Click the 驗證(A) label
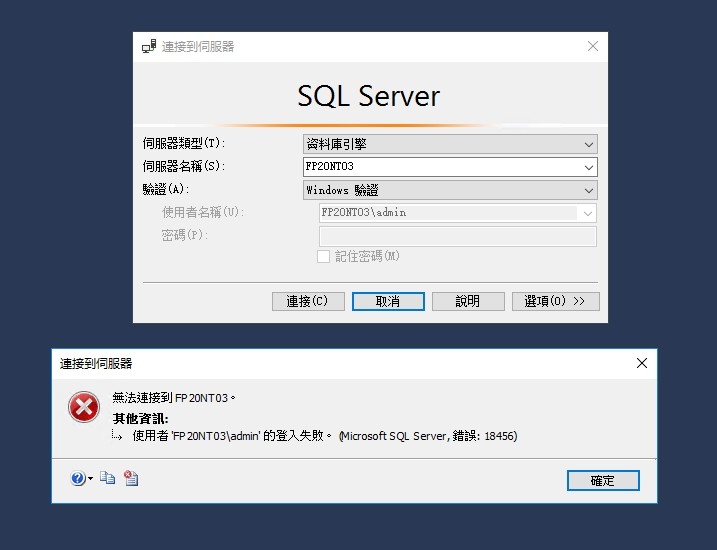Image resolution: width=717 pixels, height=550 pixels. [x=166, y=189]
